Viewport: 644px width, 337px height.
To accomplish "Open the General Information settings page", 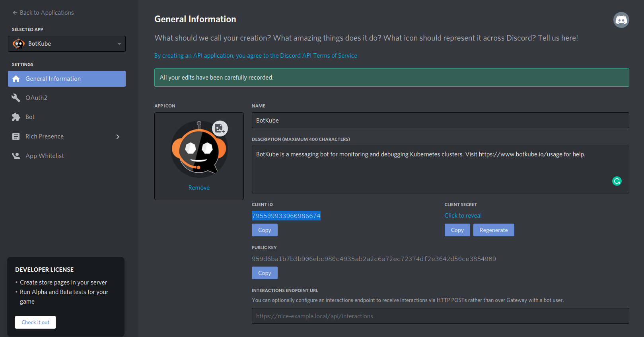I will tap(67, 79).
